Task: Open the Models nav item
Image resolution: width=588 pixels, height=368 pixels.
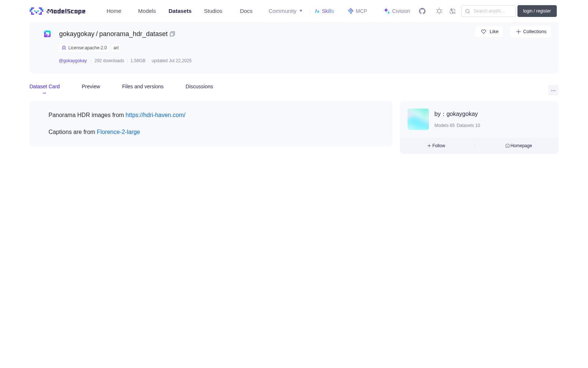Action: click(x=147, y=11)
